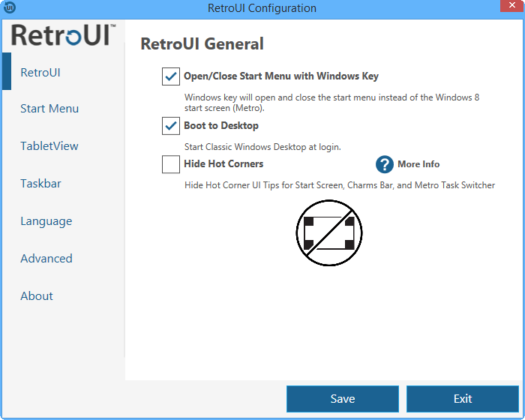Click the 'Hide Hot Corners' label text

pyautogui.click(x=223, y=163)
